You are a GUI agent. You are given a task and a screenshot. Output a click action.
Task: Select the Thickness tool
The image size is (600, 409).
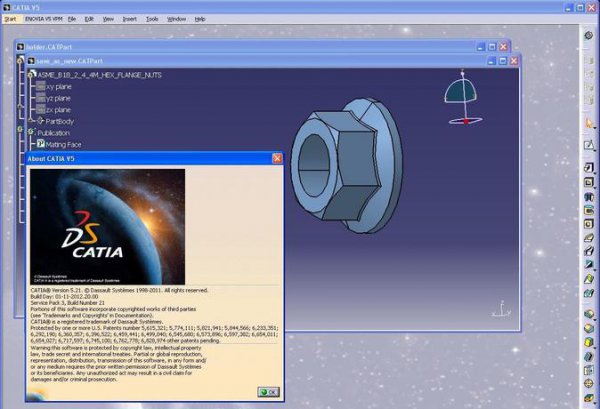click(589, 370)
